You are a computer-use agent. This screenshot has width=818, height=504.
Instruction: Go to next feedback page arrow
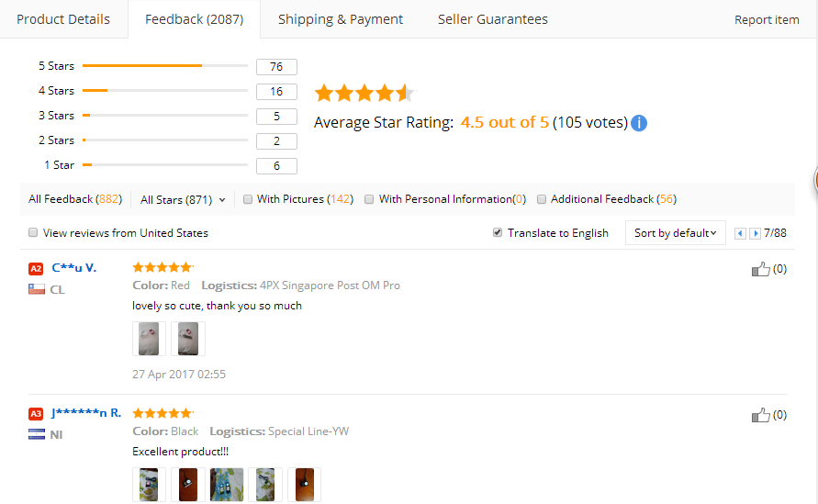[756, 233]
